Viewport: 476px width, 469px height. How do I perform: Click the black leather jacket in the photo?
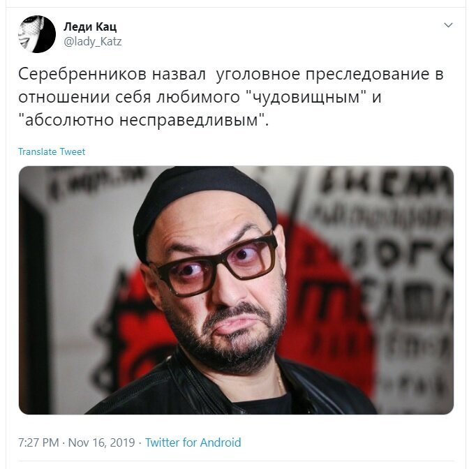click(x=231, y=389)
